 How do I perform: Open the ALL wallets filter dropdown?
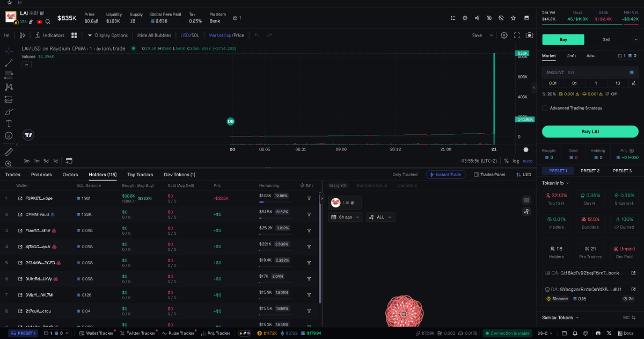[380, 217]
